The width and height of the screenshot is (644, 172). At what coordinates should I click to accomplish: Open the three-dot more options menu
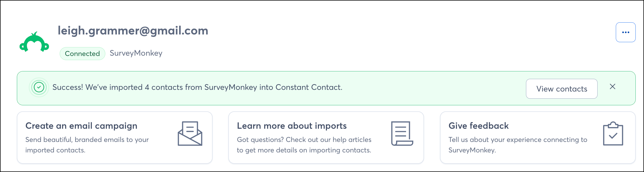coord(625,32)
